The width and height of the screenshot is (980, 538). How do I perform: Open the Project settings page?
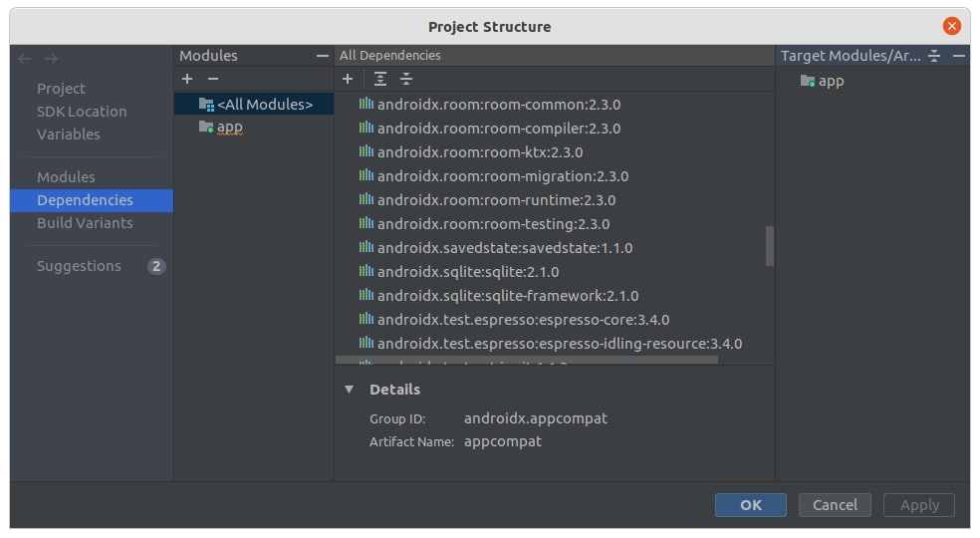(x=62, y=89)
